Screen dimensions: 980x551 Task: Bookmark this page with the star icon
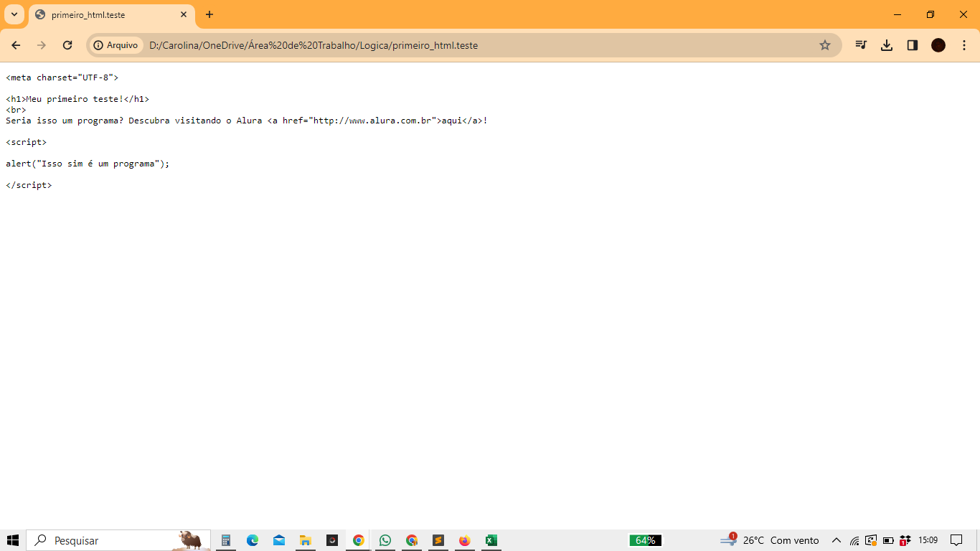pyautogui.click(x=825, y=45)
